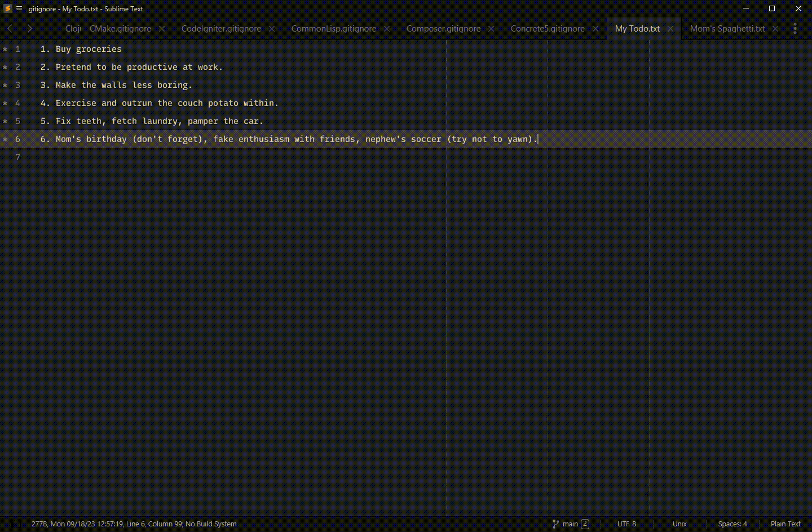The width and height of the screenshot is (812, 532).
Task: Open the hamburger main menu
Action: (19, 8)
